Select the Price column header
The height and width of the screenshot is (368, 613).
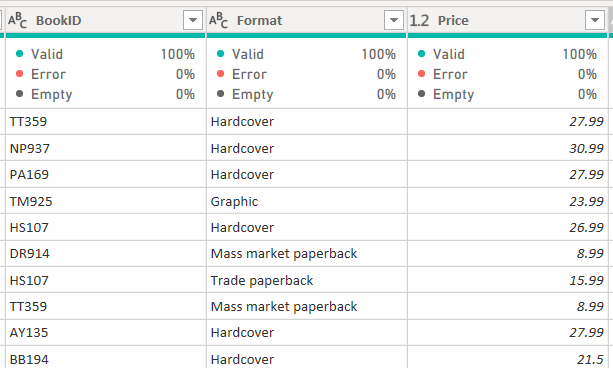pyautogui.click(x=507, y=20)
